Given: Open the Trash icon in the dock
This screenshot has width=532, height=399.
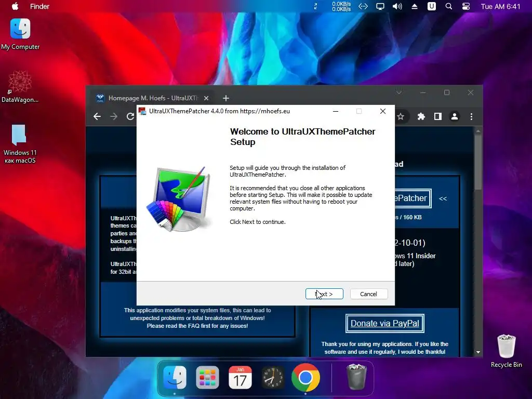Looking at the screenshot, I should (x=356, y=377).
